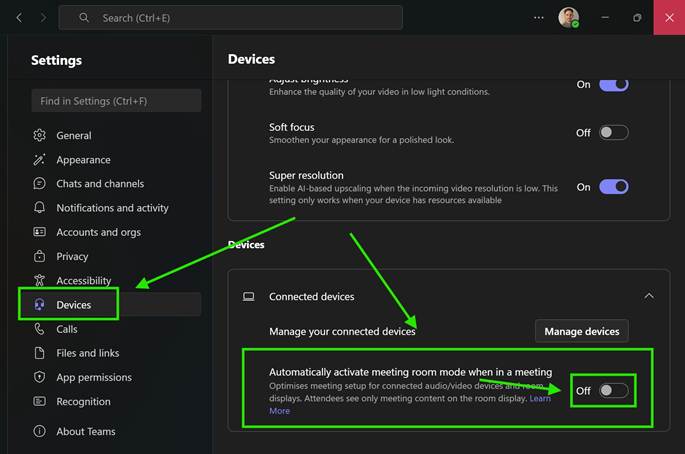Click the Accounts and orgs card icon
The width and height of the screenshot is (685, 454).
point(39,232)
